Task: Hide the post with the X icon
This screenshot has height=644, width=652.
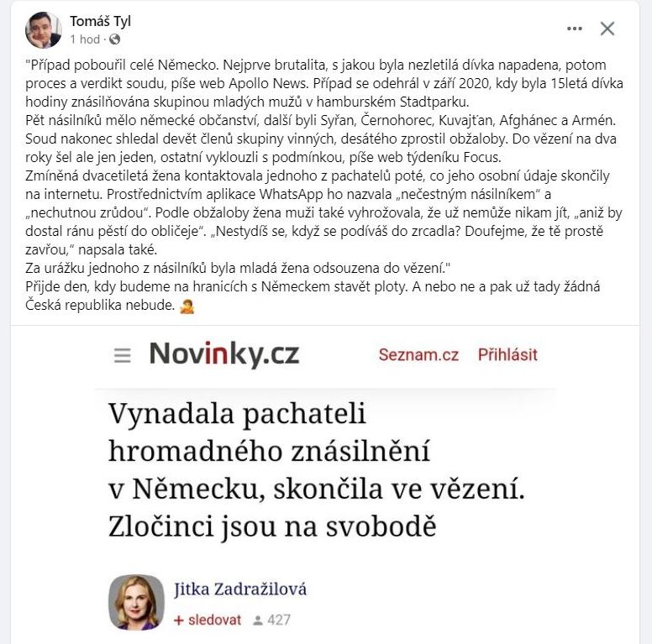Action: [x=607, y=29]
